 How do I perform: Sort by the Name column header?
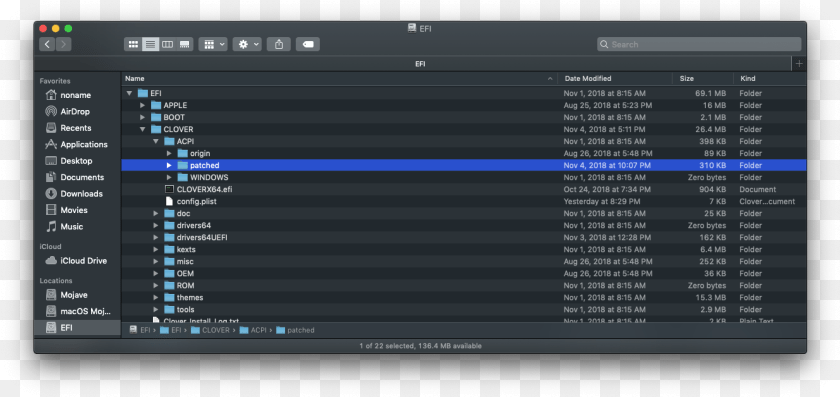point(340,79)
